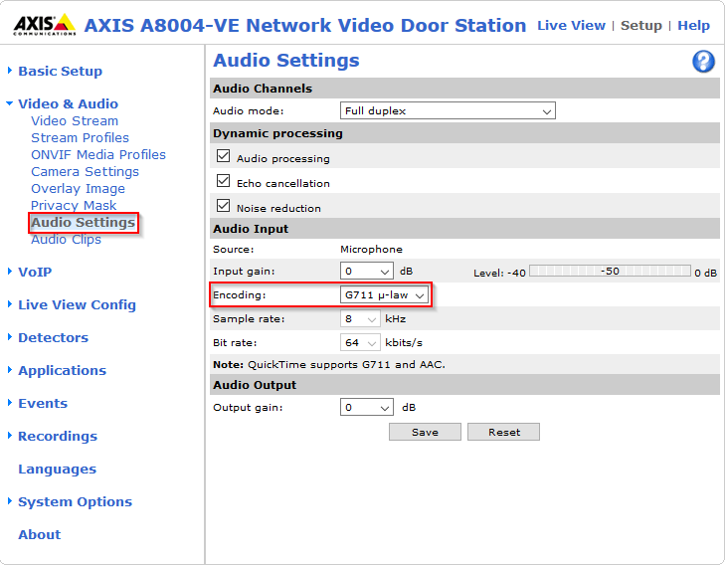Open the Languages page
The height and width of the screenshot is (567, 728).
(x=57, y=470)
